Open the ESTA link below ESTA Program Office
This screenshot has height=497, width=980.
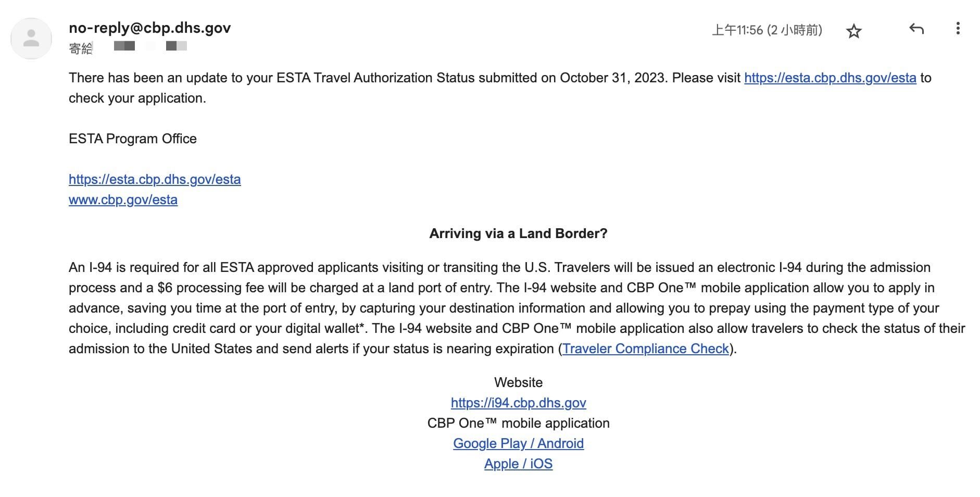pyautogui.click(x=155, y=180)
